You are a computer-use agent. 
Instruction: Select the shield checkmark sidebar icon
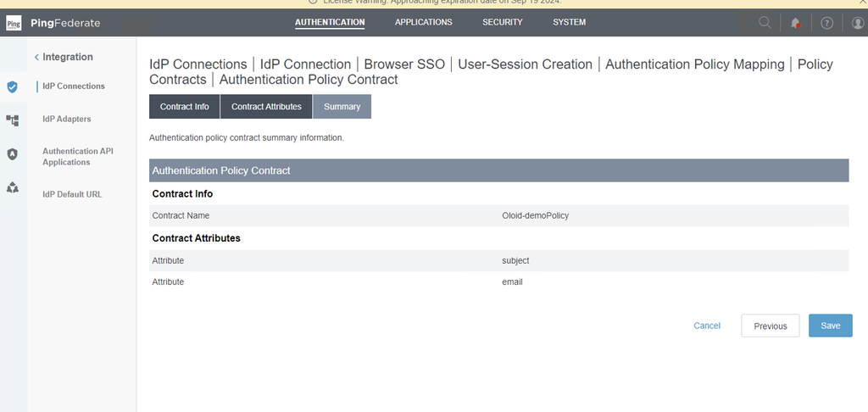click(12, 87)
